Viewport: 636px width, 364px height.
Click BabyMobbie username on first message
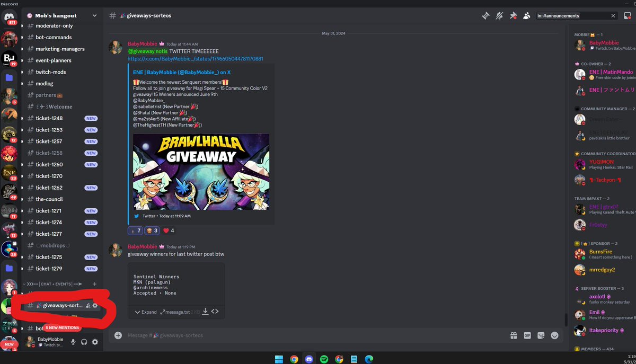143,43
